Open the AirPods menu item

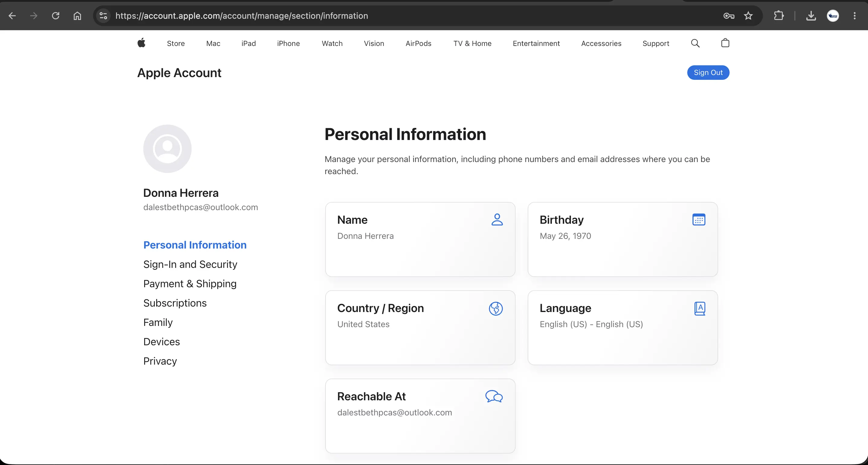pos(419,44)
